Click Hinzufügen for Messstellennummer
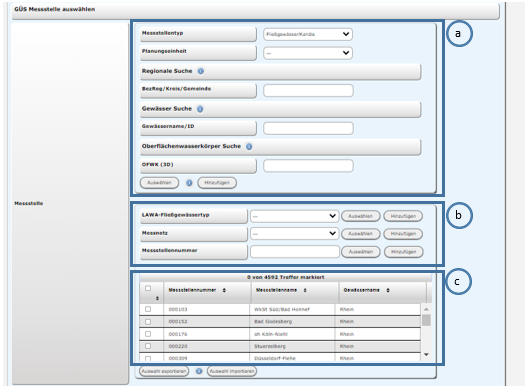Screen dimensions: 525x389 coord(403,252)
